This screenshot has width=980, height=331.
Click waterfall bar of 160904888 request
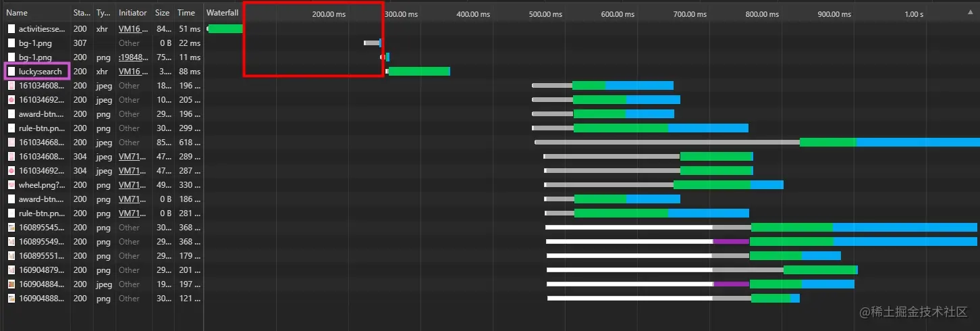[x=673, y=299]
